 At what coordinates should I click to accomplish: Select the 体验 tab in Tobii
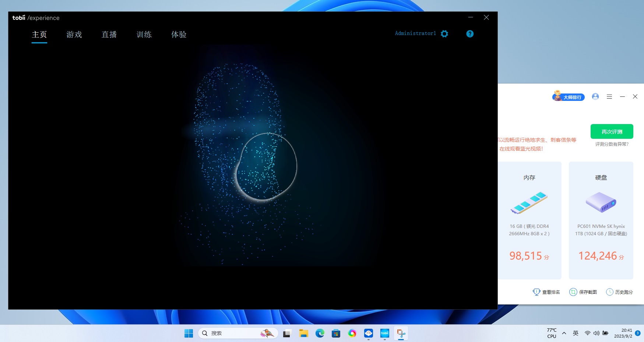179,35
